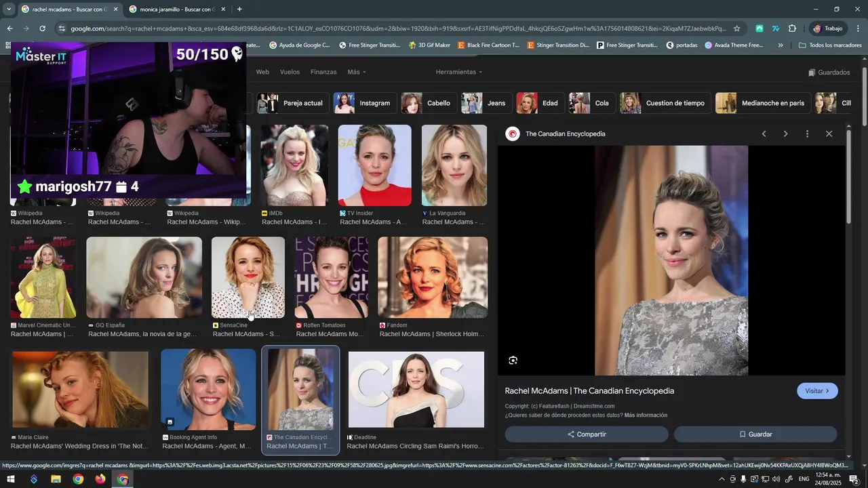Click the URL address bar

point(398,28)
